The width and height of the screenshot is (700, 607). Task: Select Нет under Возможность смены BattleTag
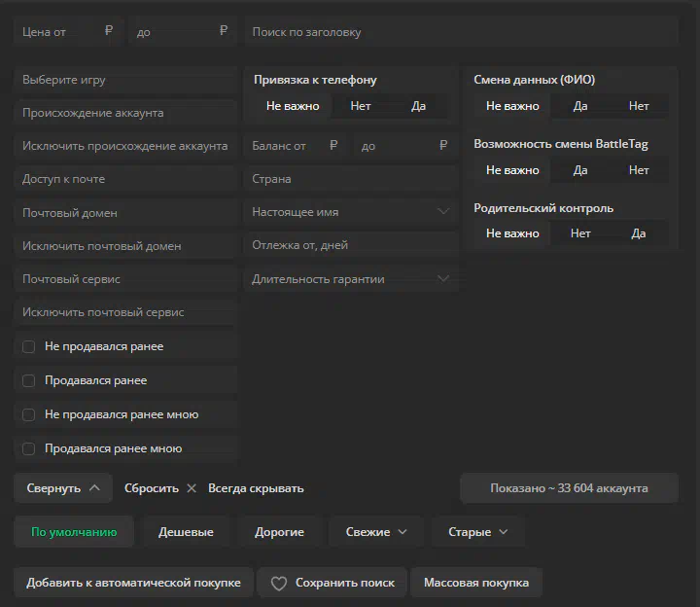tap(639, 170)
